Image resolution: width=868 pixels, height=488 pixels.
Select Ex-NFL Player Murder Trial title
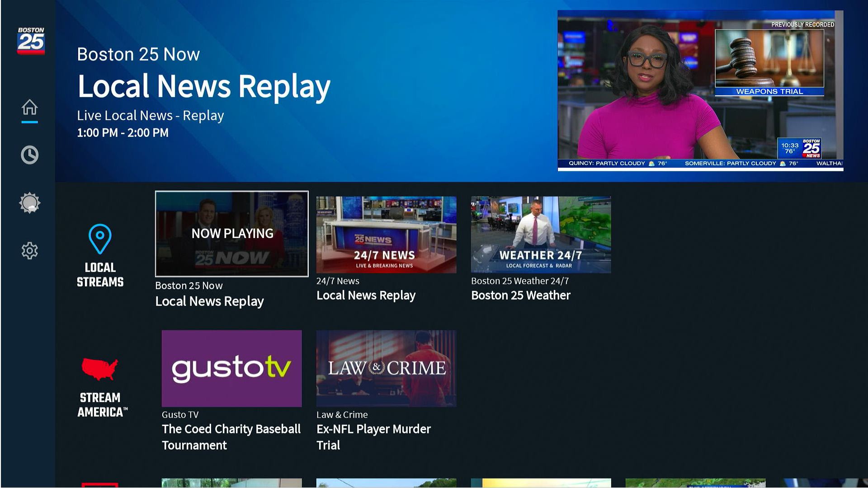373,436
